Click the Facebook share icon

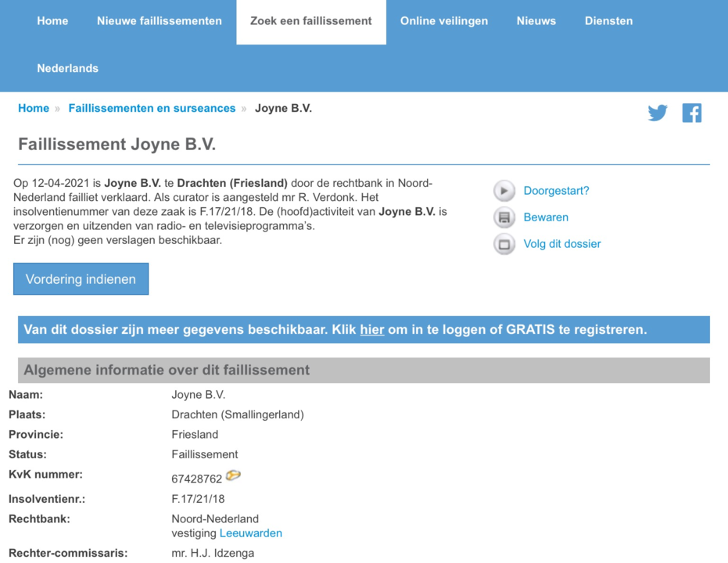click(x=691, y=113)
